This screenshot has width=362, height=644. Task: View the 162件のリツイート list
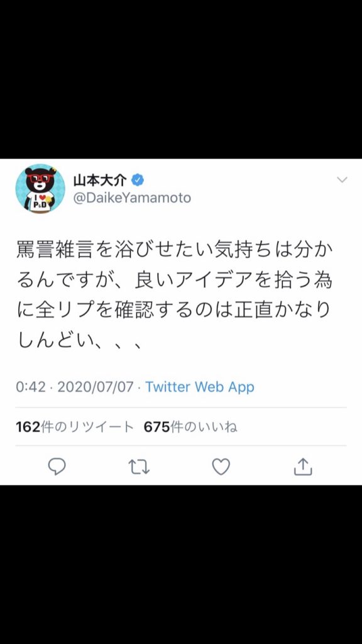coord(75,427)
